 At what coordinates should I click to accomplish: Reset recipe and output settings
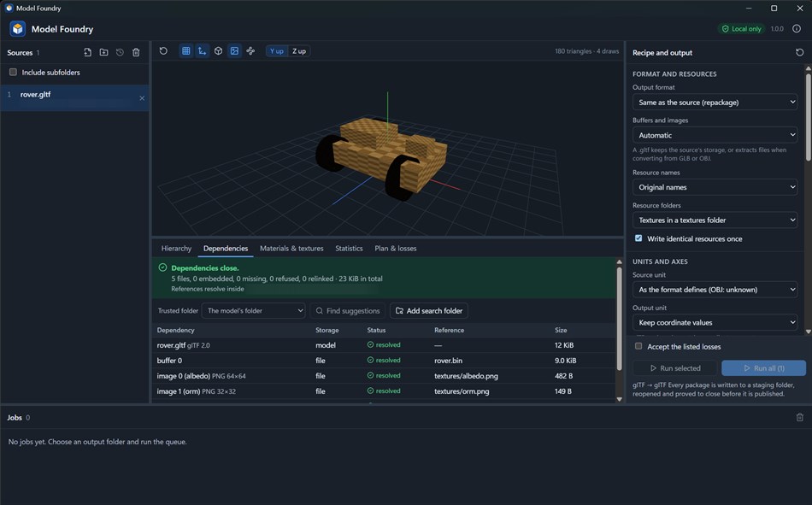799,52
